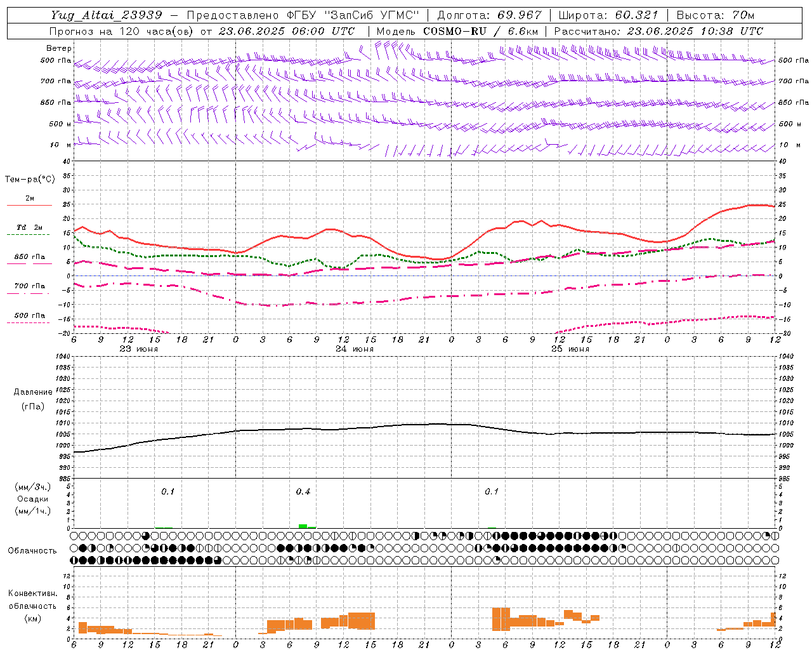Select the Модель COSMO-RU / 6.6км text

click(x=457, y=31)
